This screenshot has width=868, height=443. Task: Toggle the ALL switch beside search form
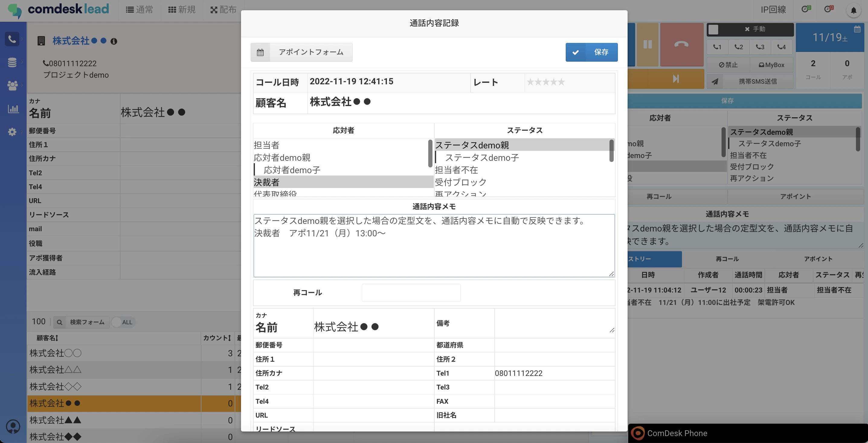[x=123, y=322]
